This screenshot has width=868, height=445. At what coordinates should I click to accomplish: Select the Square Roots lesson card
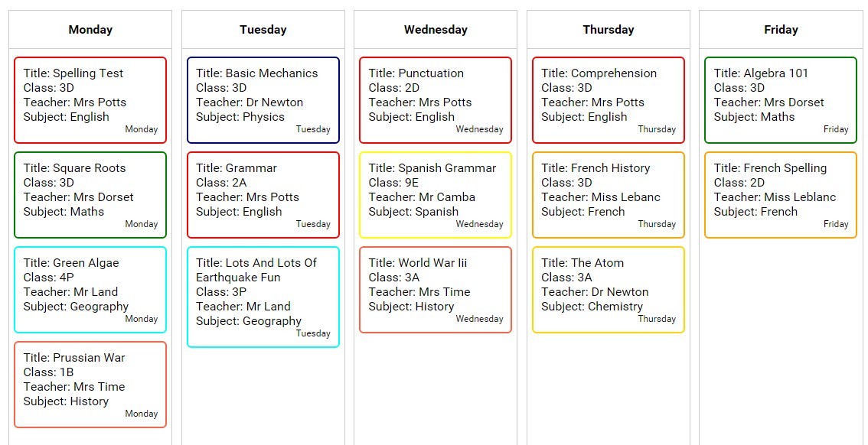[x=90, y=195]
